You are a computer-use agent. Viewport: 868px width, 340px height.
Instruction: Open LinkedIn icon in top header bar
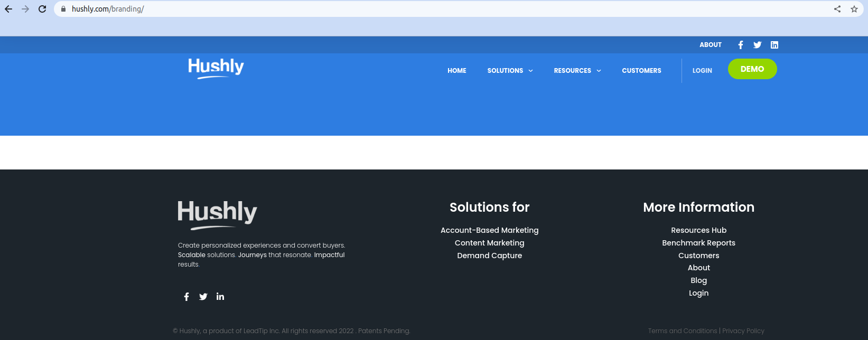(x=774, y=45)
